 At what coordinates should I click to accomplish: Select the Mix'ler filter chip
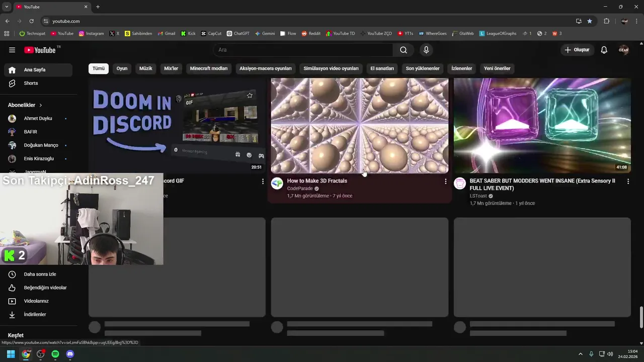171,68
